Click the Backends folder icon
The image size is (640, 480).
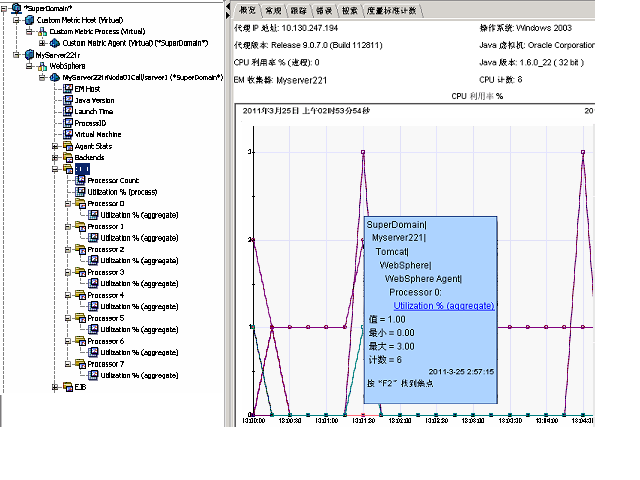pos(68,157)
